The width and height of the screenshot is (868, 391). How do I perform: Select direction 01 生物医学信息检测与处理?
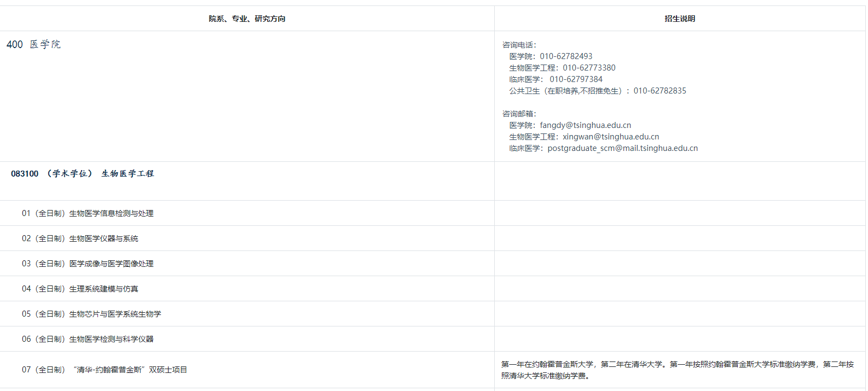[88, 213]
